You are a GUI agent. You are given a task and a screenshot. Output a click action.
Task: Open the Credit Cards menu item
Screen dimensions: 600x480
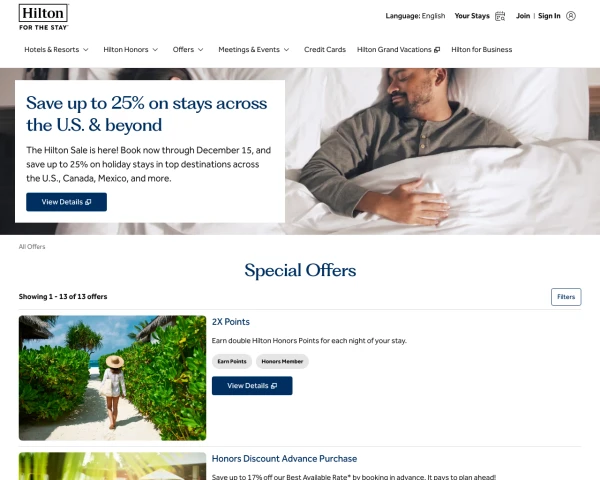click(x=324, y=50)
